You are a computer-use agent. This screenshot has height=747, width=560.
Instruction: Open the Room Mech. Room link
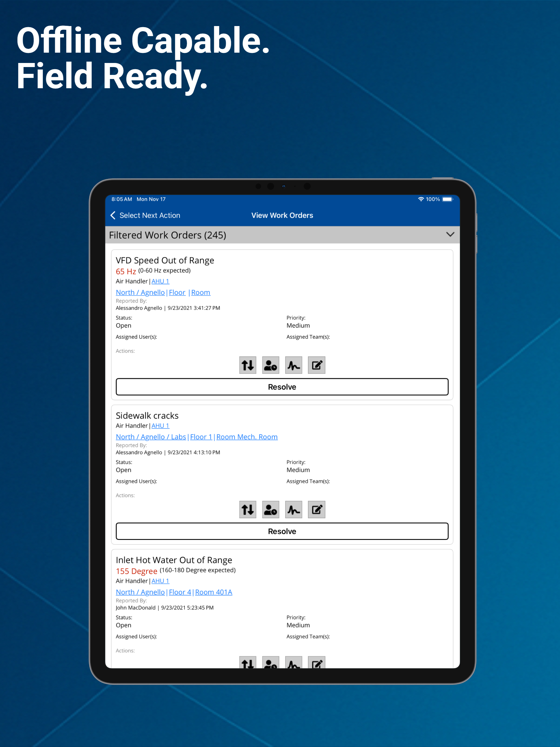247,437
